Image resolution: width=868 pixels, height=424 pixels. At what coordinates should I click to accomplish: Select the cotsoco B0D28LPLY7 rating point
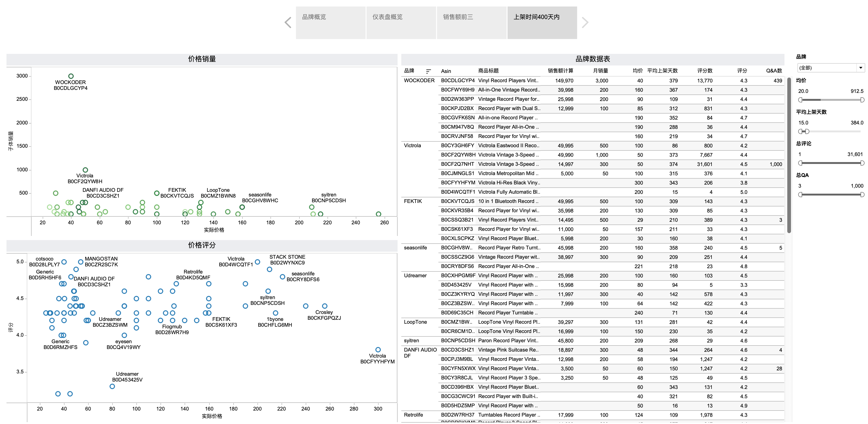[x=64, y=262]
